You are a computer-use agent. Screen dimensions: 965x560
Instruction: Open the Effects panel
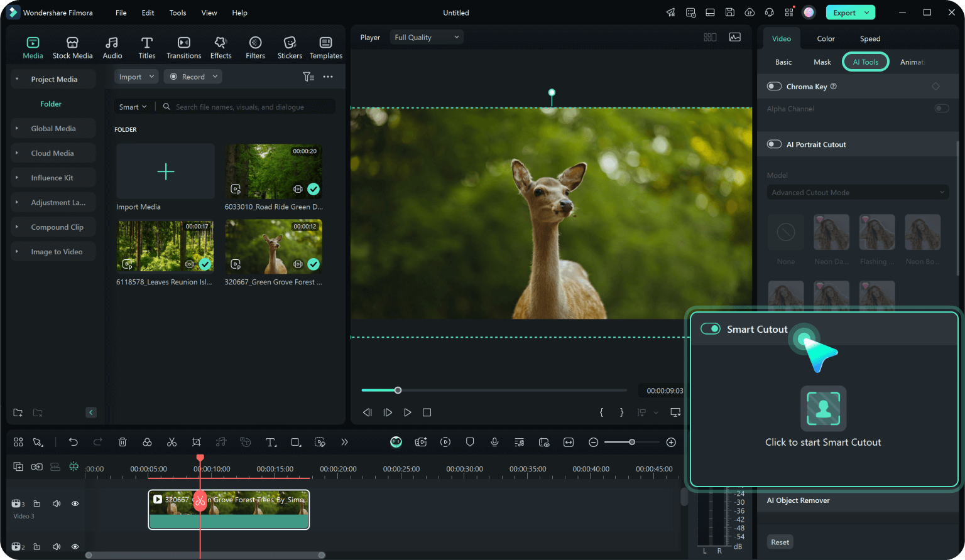(221, 48)
